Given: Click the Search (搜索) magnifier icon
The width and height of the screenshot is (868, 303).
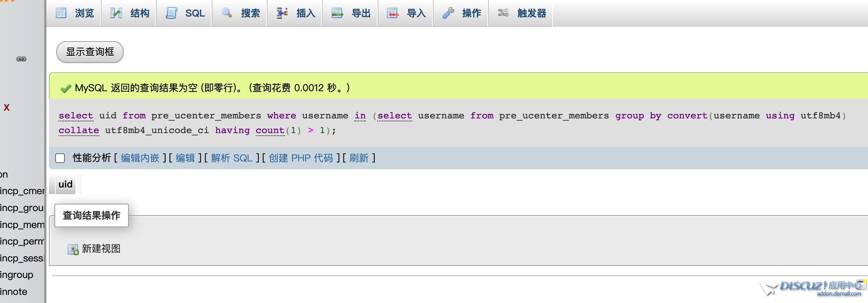Looking at the screenshot, I should [x=227, y=13].
